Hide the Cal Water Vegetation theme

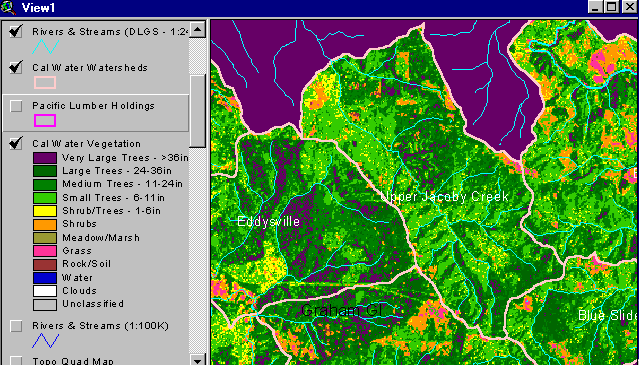coord(16,143)
